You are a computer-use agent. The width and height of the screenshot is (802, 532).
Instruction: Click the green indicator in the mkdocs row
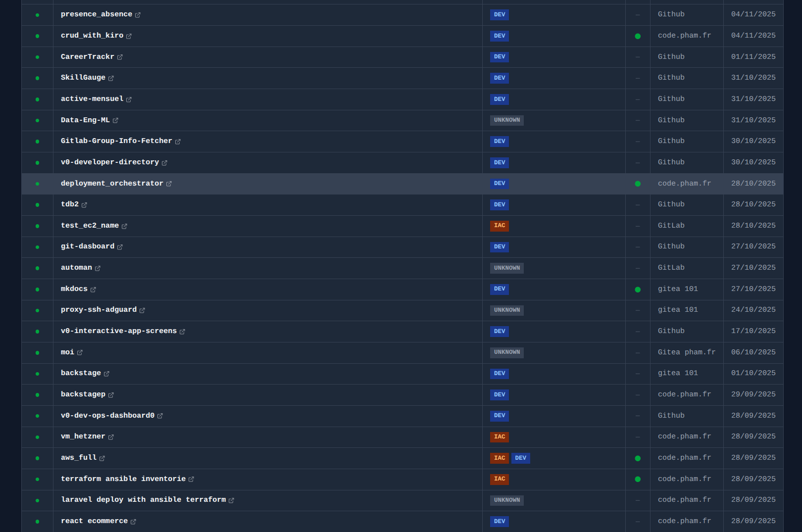tap(638, 290)
